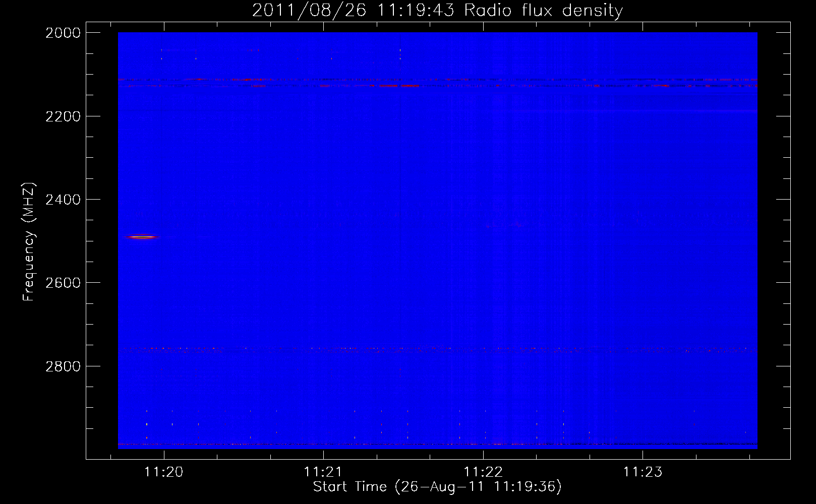Click the 2800 frequency tick label
The height and width of the screenshot is (504, 816).
[x=63, y=366]
